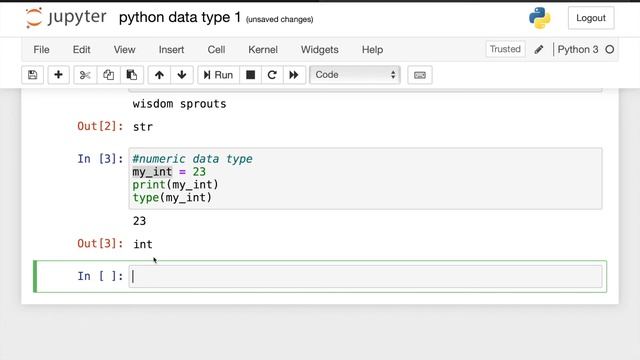Move selected cell down arrow
This screenshot has height=360, width=640.
click(182, 75)
